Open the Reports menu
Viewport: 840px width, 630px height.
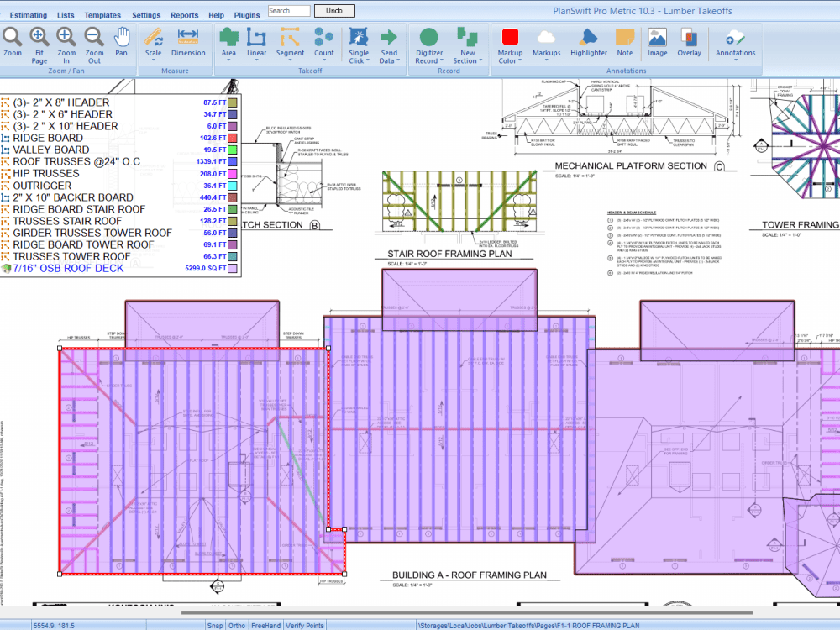click(x=184, y=14)
